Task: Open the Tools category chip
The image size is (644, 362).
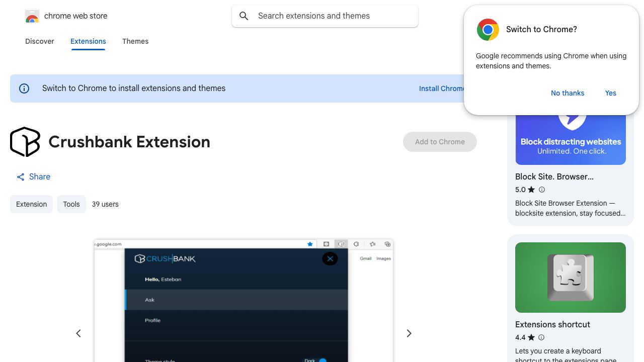Action: [x=71, y=204]
